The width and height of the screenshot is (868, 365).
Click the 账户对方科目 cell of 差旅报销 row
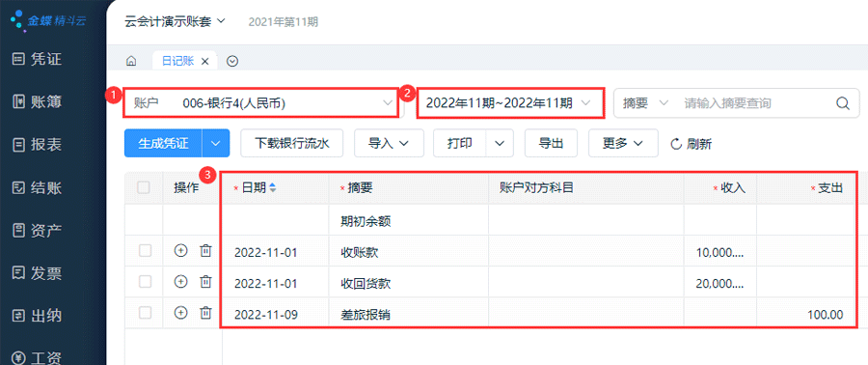[586, 314]
